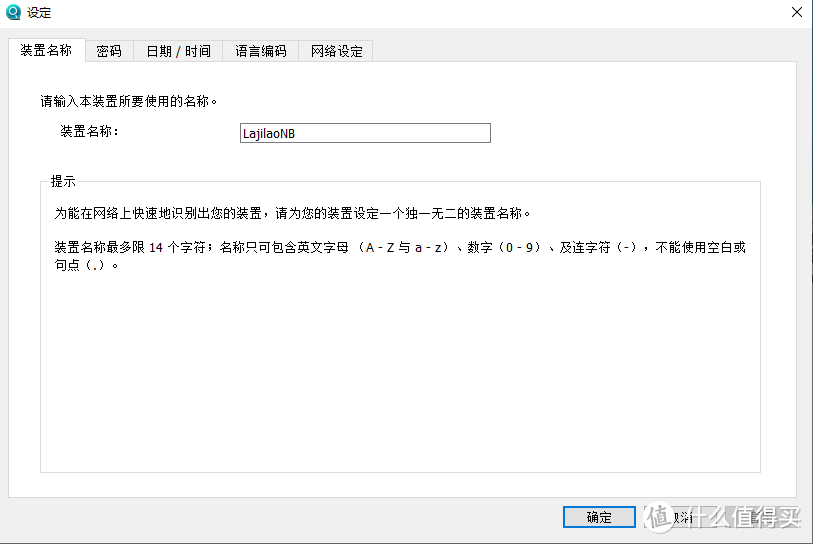Click the hint about the 14 character limit
The width and height of the screenshot is (813, 544).
click(x=400, y=248)
